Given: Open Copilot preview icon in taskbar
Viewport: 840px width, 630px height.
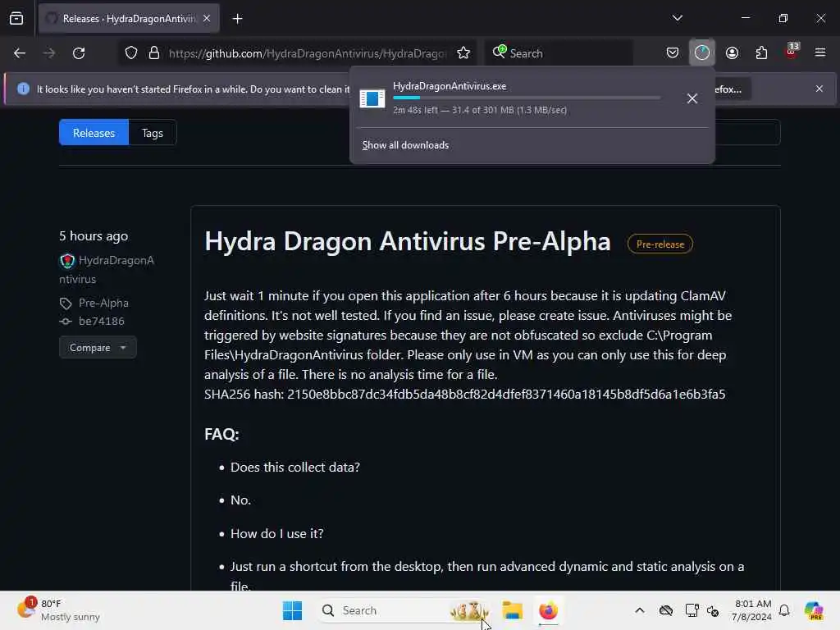Looking at the screenshot, I should [814, 610].
